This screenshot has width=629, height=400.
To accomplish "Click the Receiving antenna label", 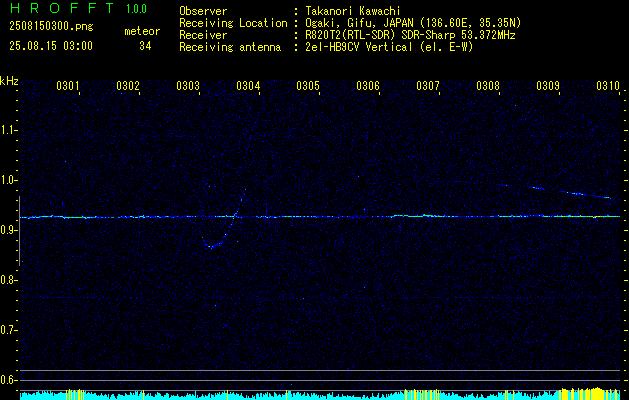I will (x=230, y=47).
